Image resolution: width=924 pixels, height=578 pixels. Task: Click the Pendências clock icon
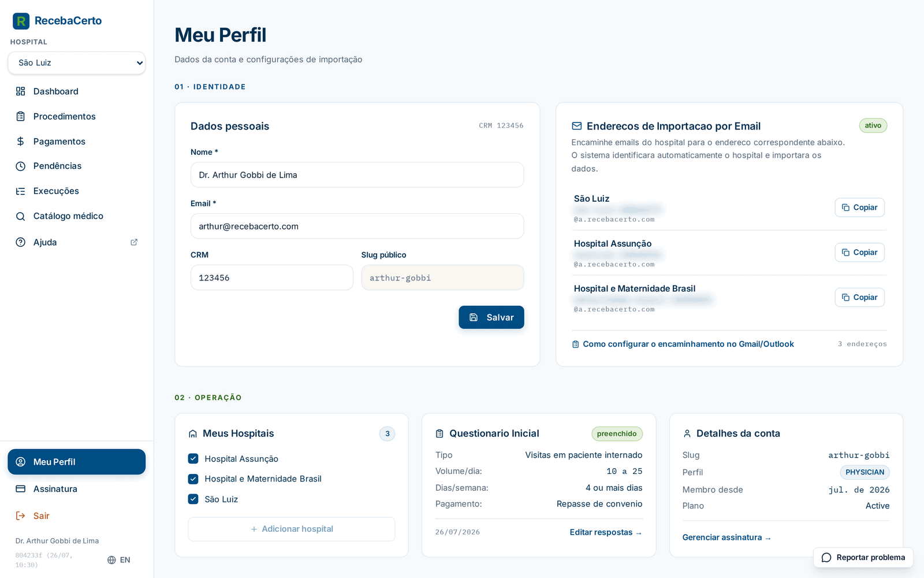click(21, 166)
